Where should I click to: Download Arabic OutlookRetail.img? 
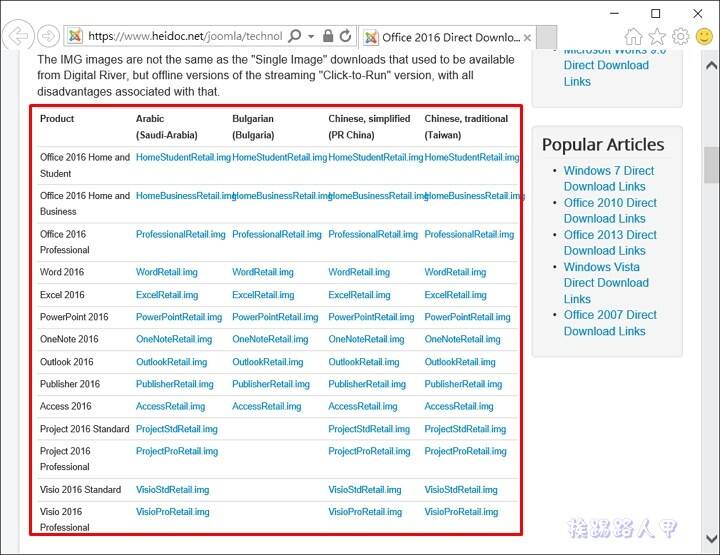click(x=171, y=362)
